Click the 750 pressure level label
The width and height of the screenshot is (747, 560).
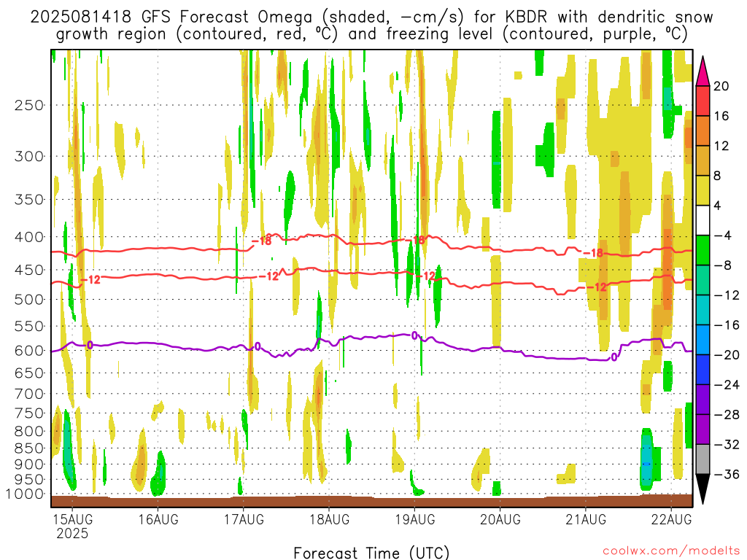(29, 413)
